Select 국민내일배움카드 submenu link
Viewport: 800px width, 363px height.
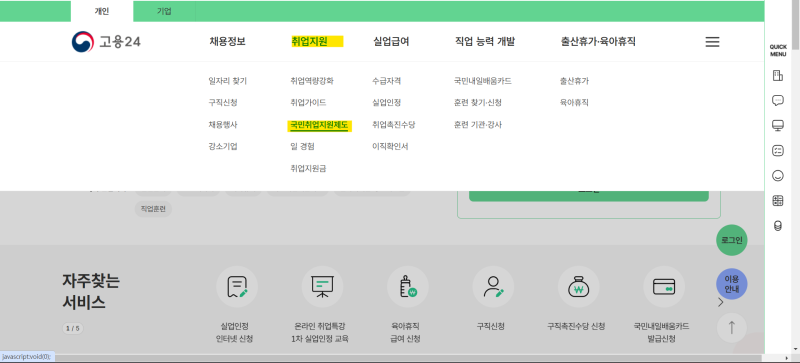pos(483,81)
